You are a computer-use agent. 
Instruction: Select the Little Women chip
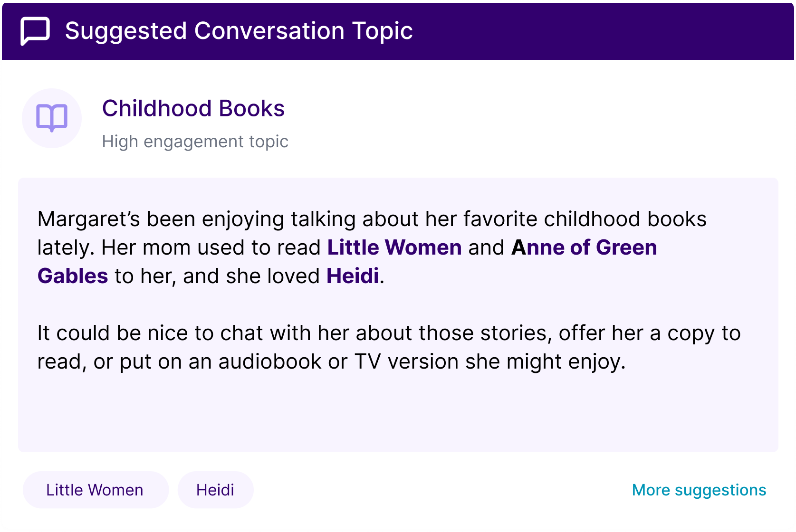96,490
